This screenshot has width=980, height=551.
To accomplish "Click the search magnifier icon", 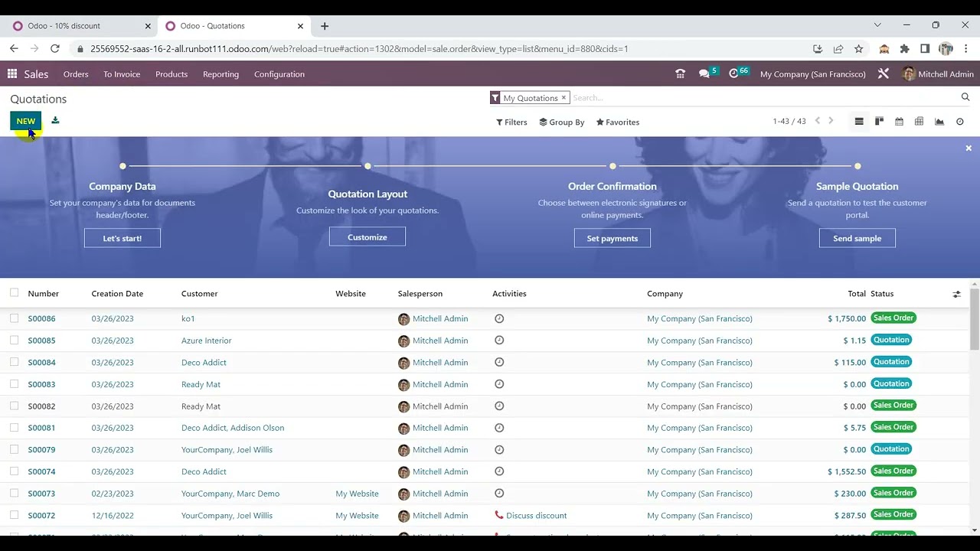I will (965, 97).
